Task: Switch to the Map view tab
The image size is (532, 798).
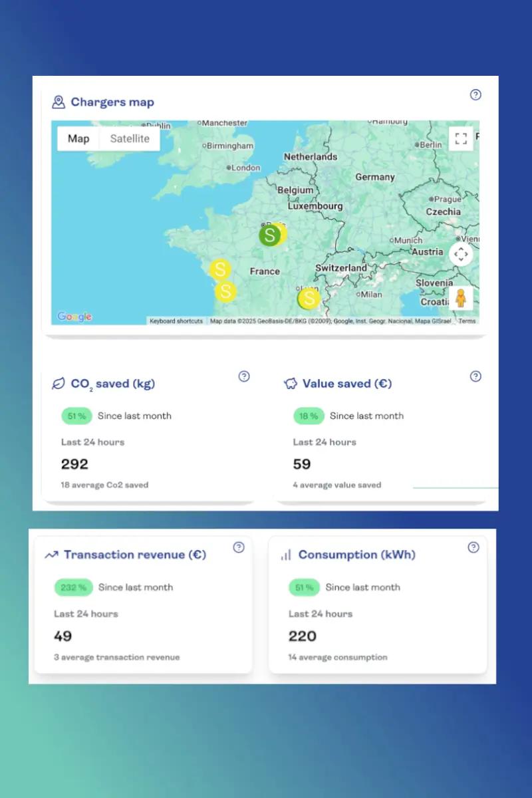Action: [78, 139]
